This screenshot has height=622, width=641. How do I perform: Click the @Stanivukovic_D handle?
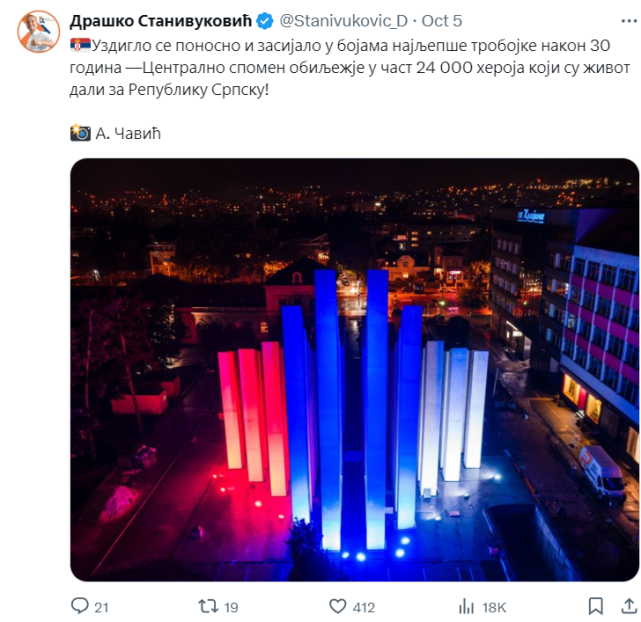[343, 21]
